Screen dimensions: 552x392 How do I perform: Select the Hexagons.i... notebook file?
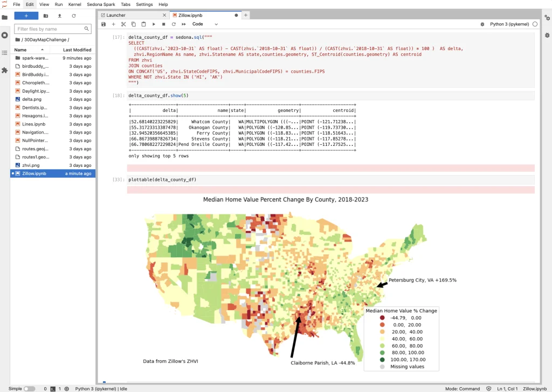coord(53,116)
